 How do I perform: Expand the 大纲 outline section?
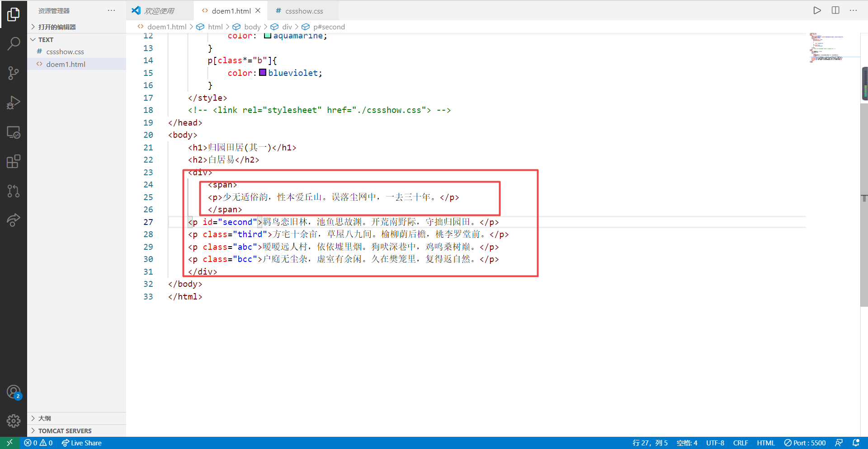click(x=76, y=418)
